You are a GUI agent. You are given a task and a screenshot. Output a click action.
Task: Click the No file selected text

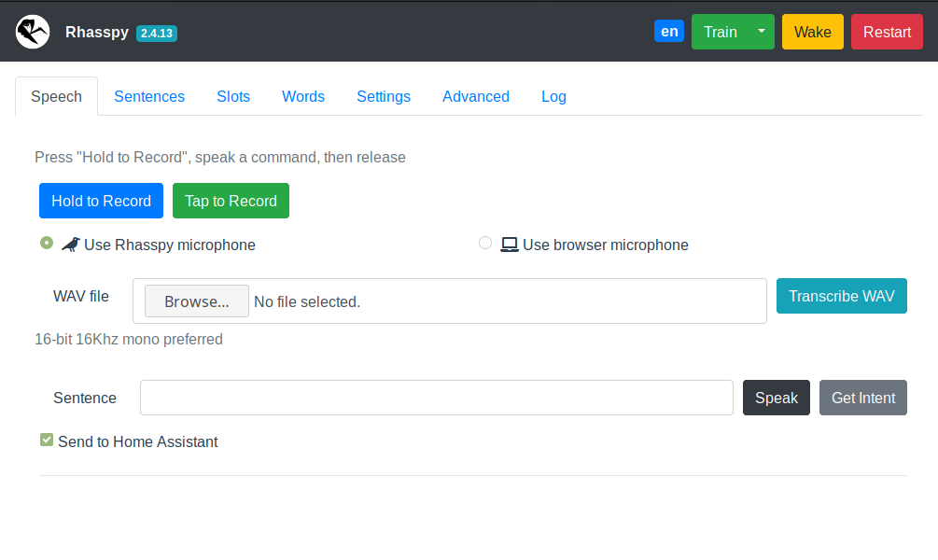307,301
